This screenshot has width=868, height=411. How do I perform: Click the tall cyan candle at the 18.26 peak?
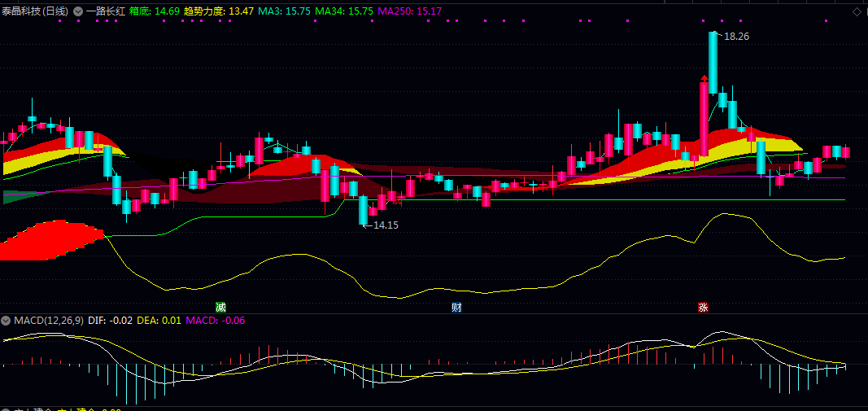click(713, 62)
